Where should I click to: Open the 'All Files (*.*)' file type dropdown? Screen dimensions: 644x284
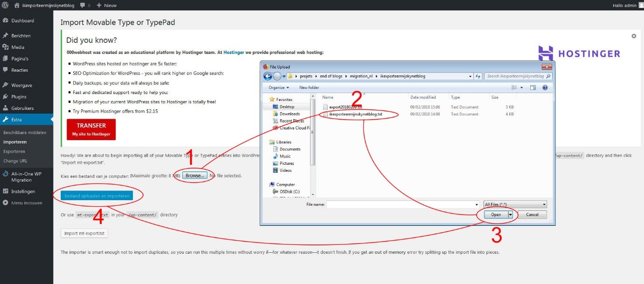(515, 204)
